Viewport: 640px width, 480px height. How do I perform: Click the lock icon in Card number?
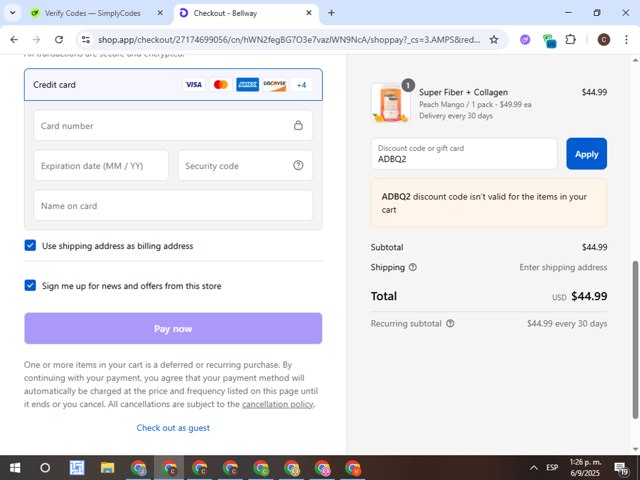pyautogui.click(x=298, y=125)
